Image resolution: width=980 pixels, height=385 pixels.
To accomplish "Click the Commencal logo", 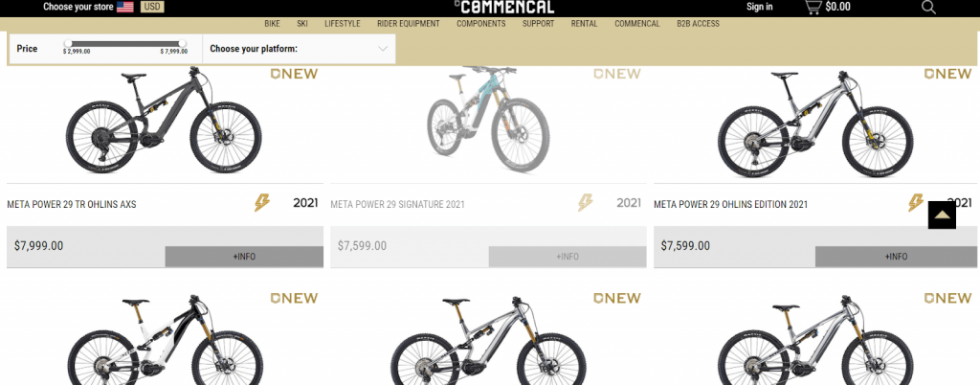I will [504, 7].
